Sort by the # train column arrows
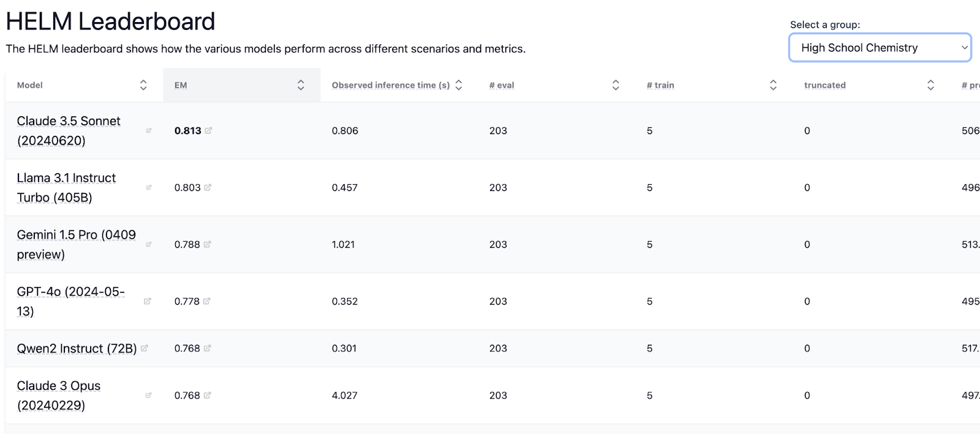The image size is (980, 434). point(773,85)
